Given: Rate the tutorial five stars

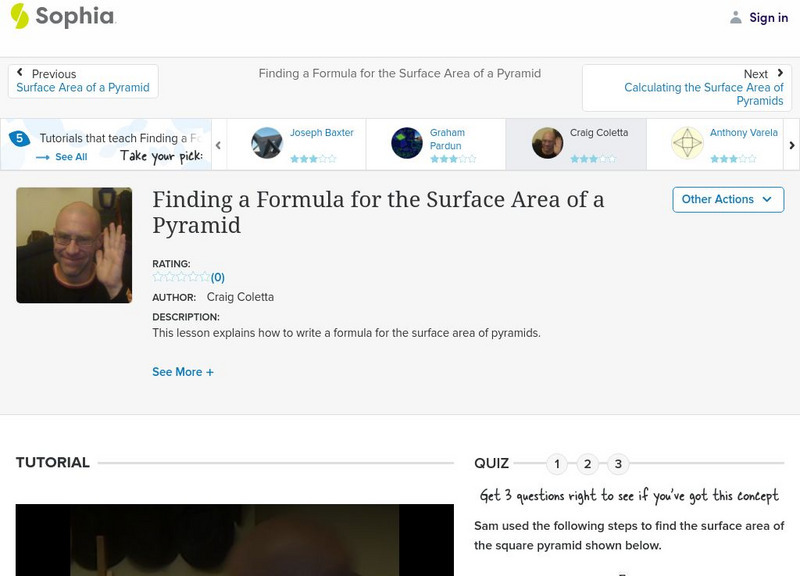Looking at the screenshot, I should coord(203,277).
